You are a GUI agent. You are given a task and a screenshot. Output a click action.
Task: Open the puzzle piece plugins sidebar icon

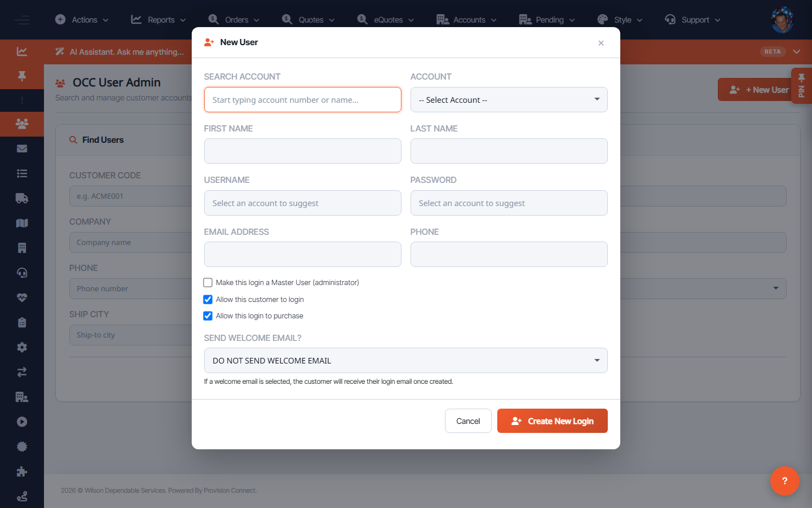tap(22, 471)
